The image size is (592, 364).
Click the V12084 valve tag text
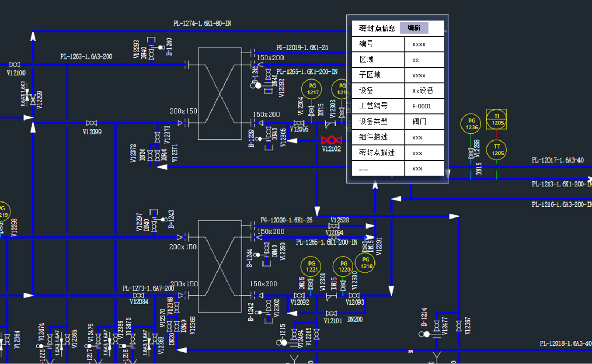pyautogui.click(x=139, y=302)
